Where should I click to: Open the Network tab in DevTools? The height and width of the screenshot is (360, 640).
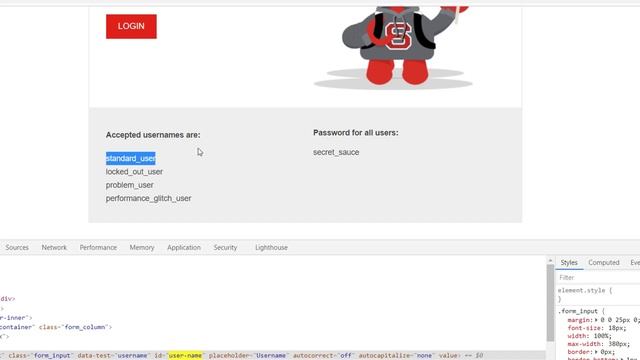pyautogui.click(x=54, y=247)
